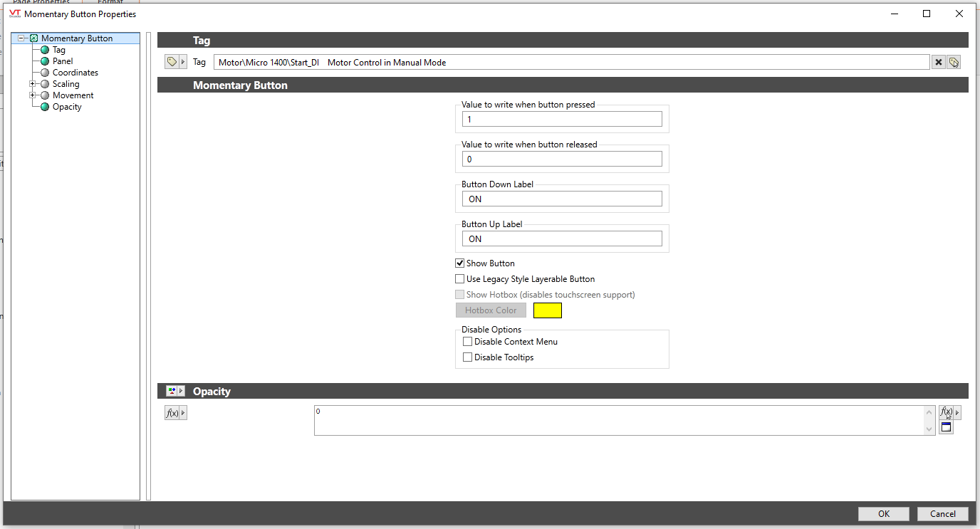Uncheck the Show Button checkbox
The width and height of the screenshot is (980, 529).
point(460,263)
